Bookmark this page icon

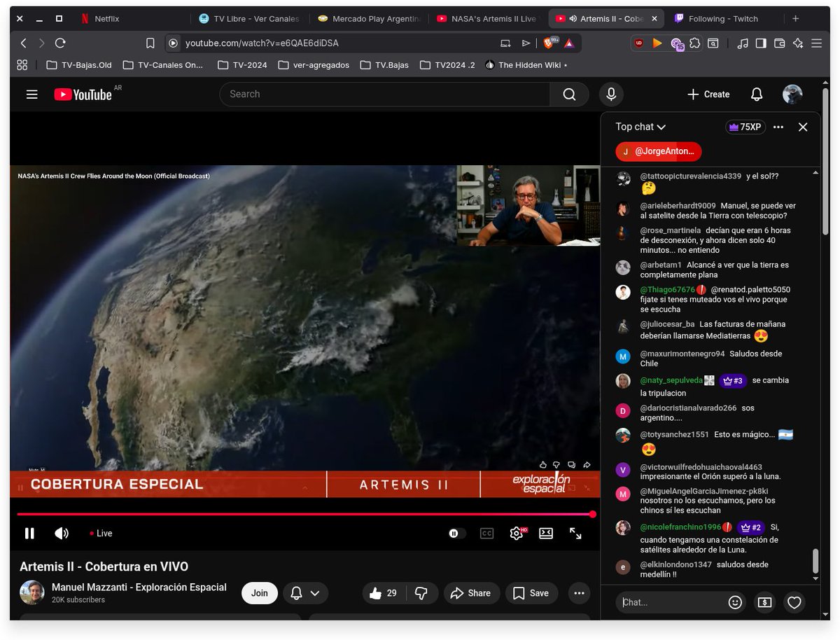150,43
